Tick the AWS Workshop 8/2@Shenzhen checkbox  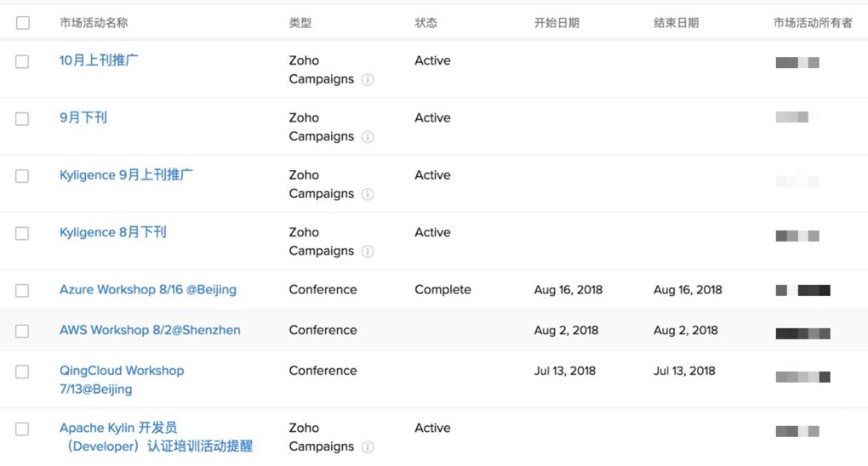click(x=22, y=332)
